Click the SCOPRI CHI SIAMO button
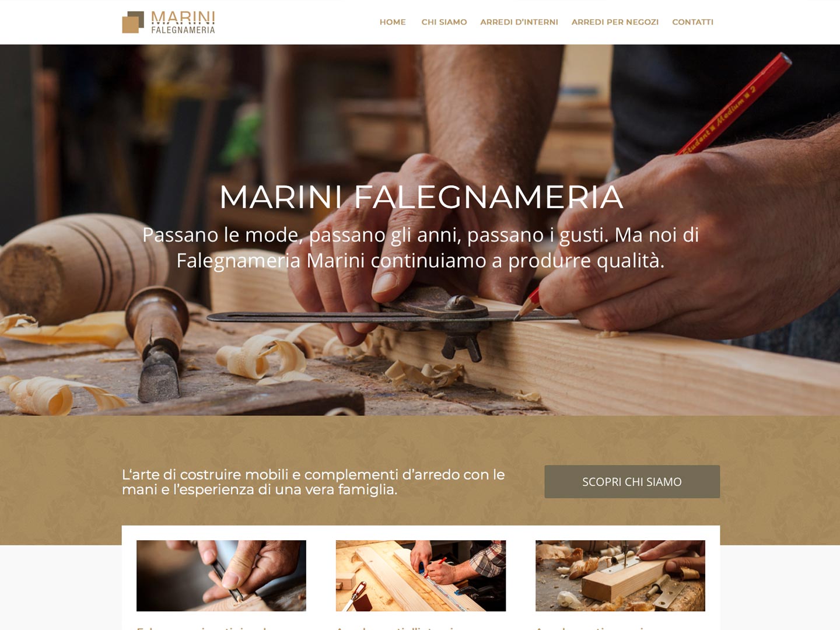This screenshot has width=840, height=630. (632, 481)
